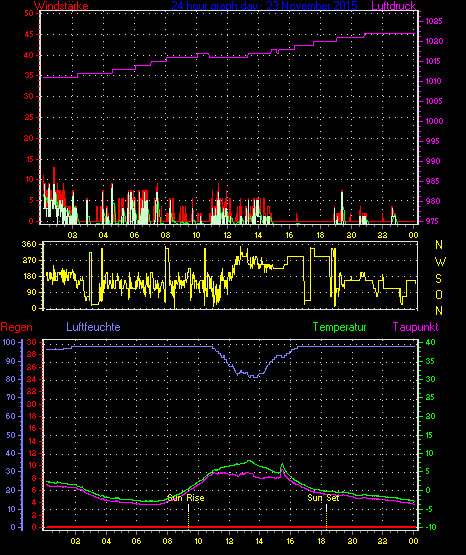Click the red rain axis value '16'
This screenshot has height=555, width=466.
(31, 428)
